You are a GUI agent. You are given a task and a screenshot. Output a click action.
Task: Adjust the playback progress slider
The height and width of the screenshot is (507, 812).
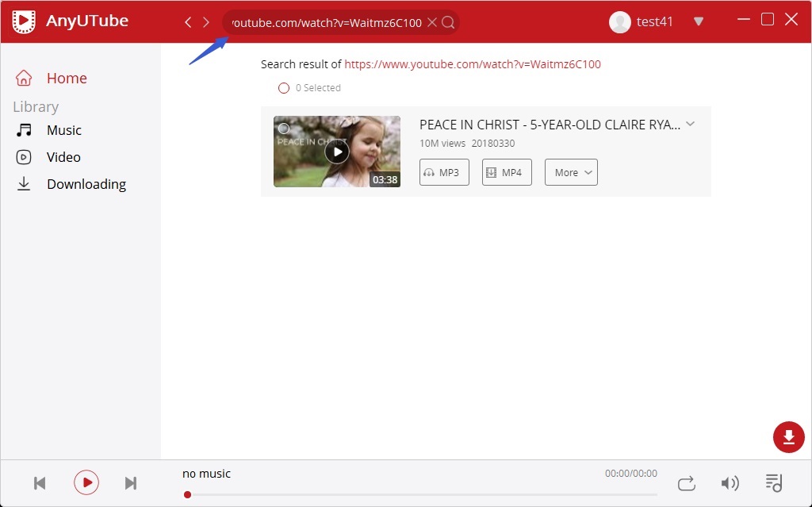pos(188,494)
